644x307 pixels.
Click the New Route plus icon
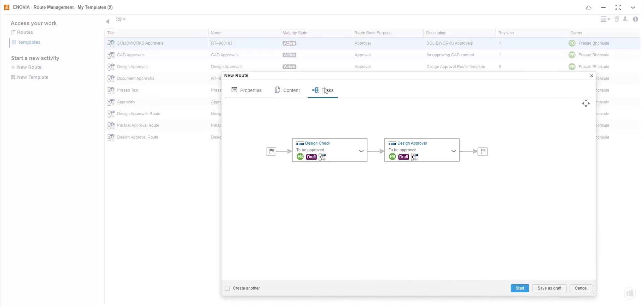13,67
